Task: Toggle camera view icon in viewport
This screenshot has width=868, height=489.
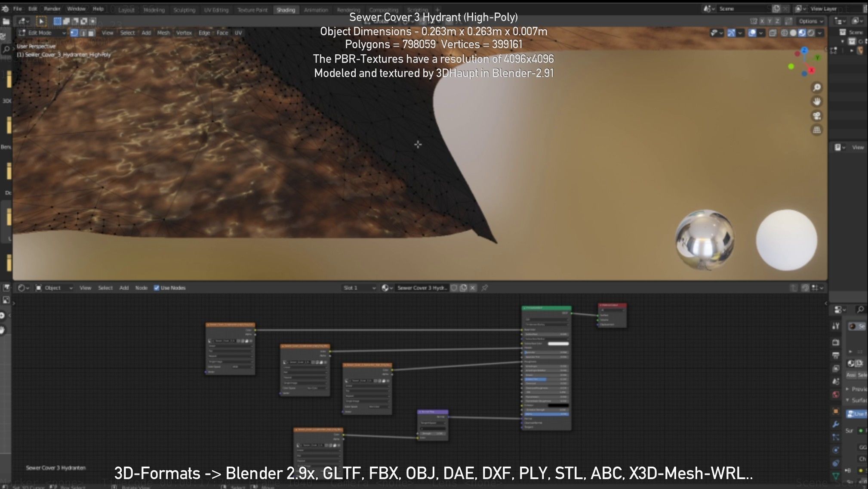Action: [816, 116]
